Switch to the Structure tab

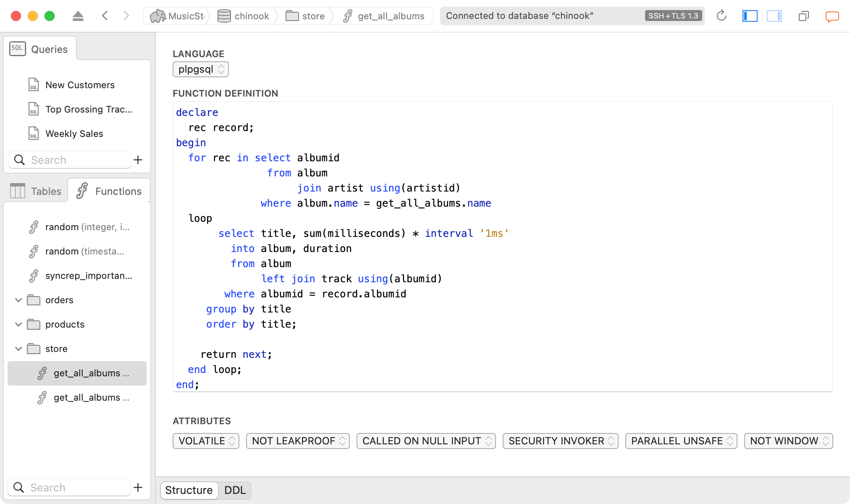tap(189, 490)
